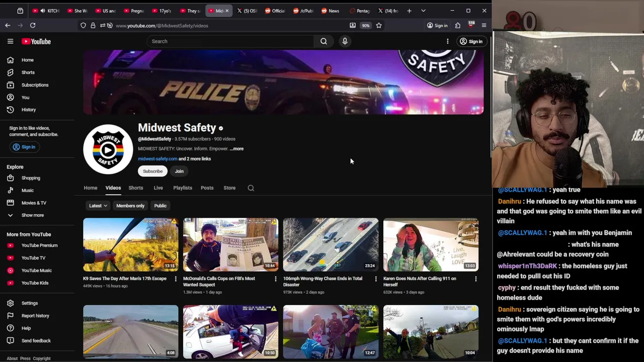Go back with the browser back arrow
This screenshot has width=644, height=362.
click(8, 25)
